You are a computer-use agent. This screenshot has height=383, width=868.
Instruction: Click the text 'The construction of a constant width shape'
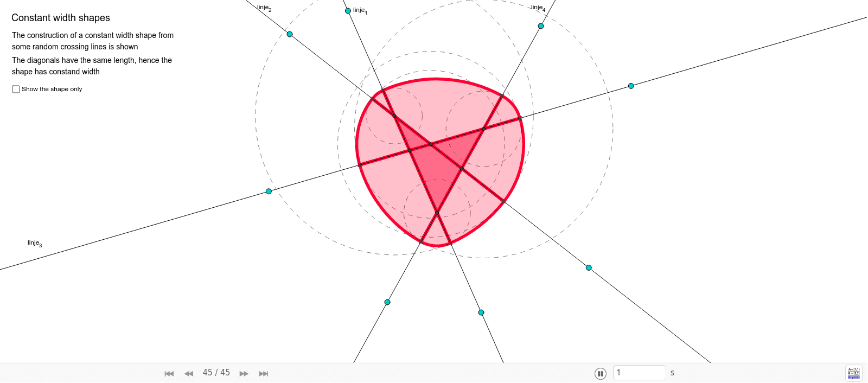click(x=84, y=35)
